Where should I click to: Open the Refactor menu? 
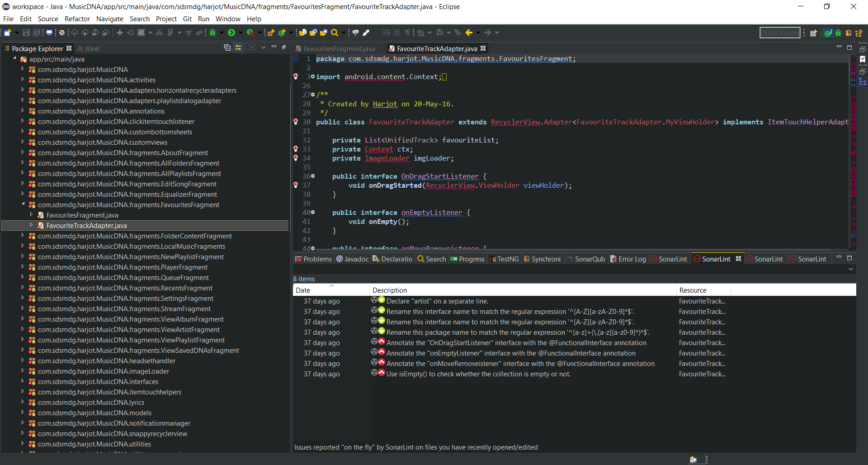77,19
